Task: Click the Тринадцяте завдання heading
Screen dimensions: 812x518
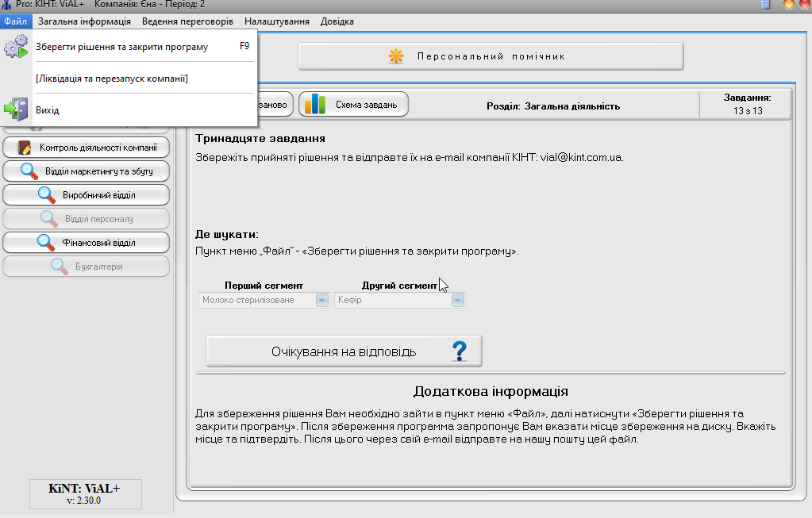Action: tap(260, 138)
